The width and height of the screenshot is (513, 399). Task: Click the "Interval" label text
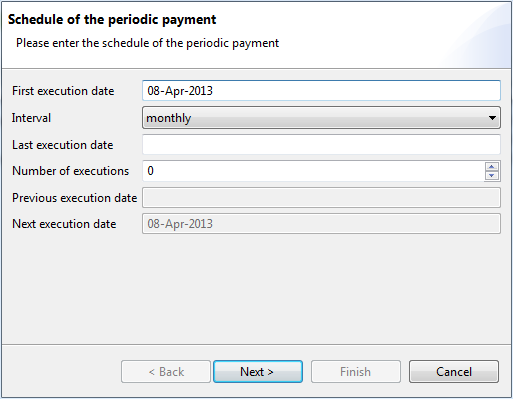point(31,118)
